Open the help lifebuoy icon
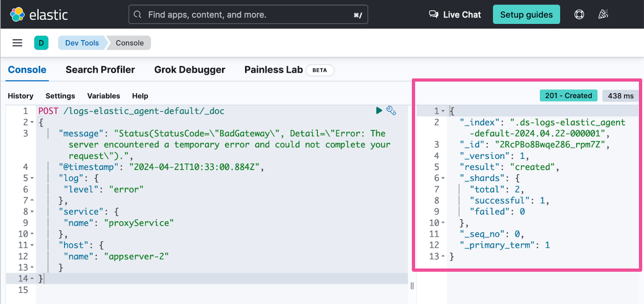 (579, 14)
